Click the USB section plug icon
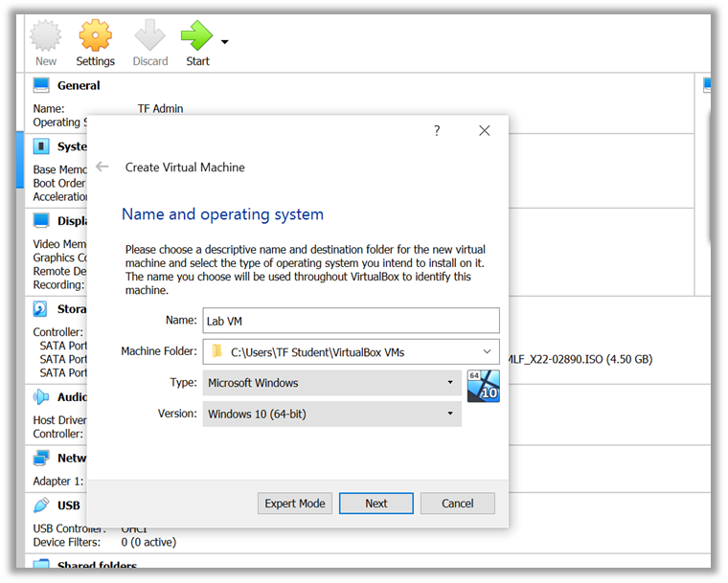This screenshot has height=583, width=728. click(41, 505)
